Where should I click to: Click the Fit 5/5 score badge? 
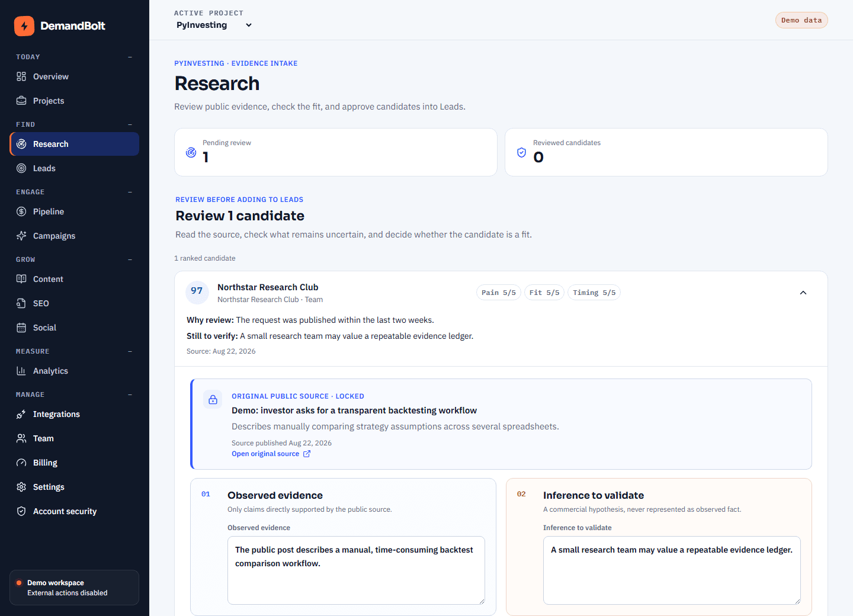click(x=544, y=293)
